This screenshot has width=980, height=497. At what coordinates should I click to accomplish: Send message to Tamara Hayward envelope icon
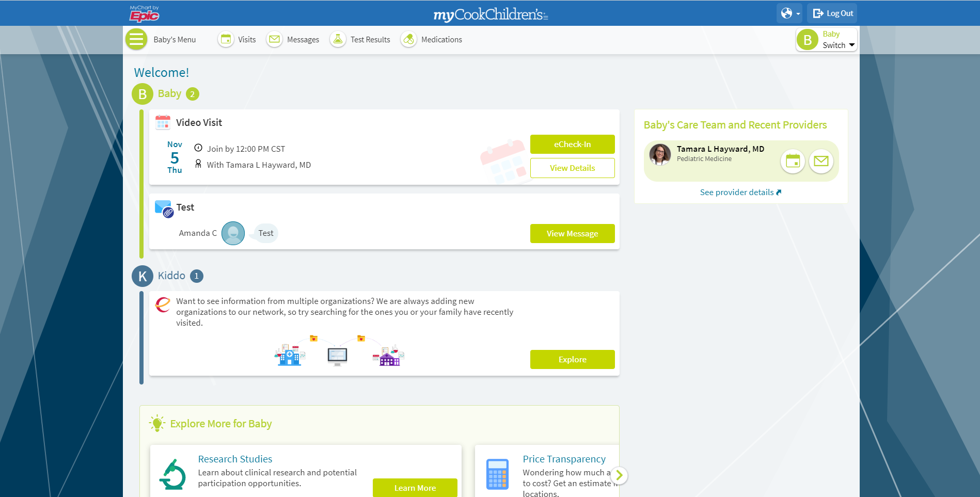click(x=821, y=162)
